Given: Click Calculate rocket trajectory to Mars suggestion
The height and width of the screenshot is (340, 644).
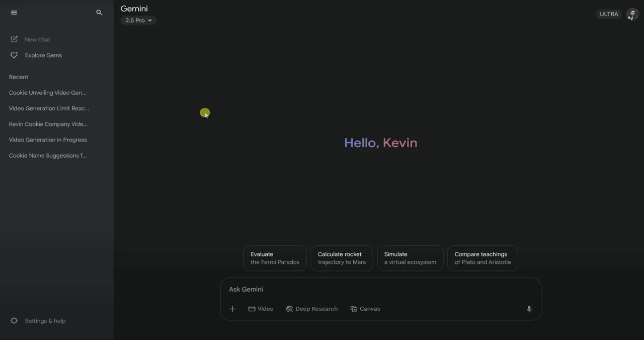Looking at the screenshot, I should tap(342, 258).
